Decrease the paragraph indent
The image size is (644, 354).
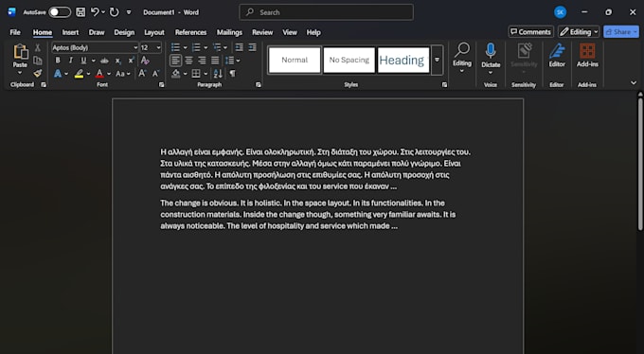tap(239, 47)
